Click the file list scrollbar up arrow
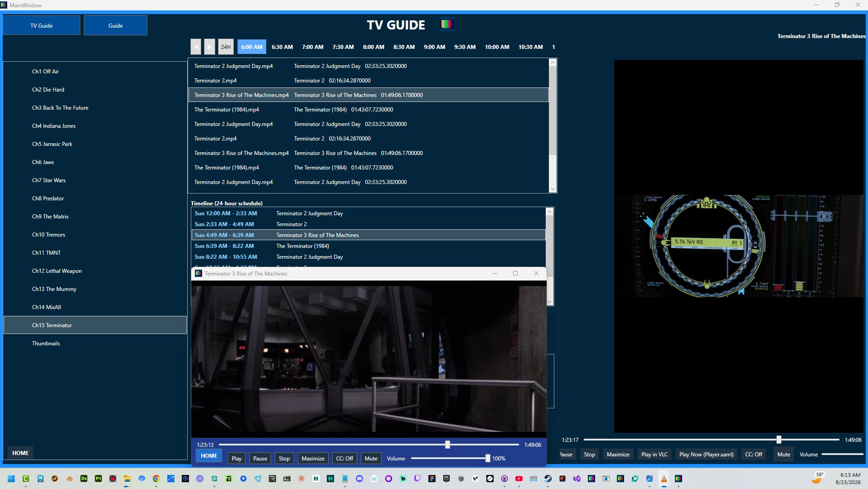This screenshot has width=868, height=489. coord(553,63)
